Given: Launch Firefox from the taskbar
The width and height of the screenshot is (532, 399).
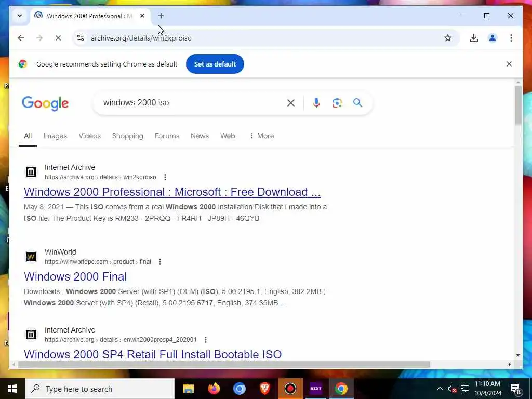Looking at the screenshot, I should 214,389.
